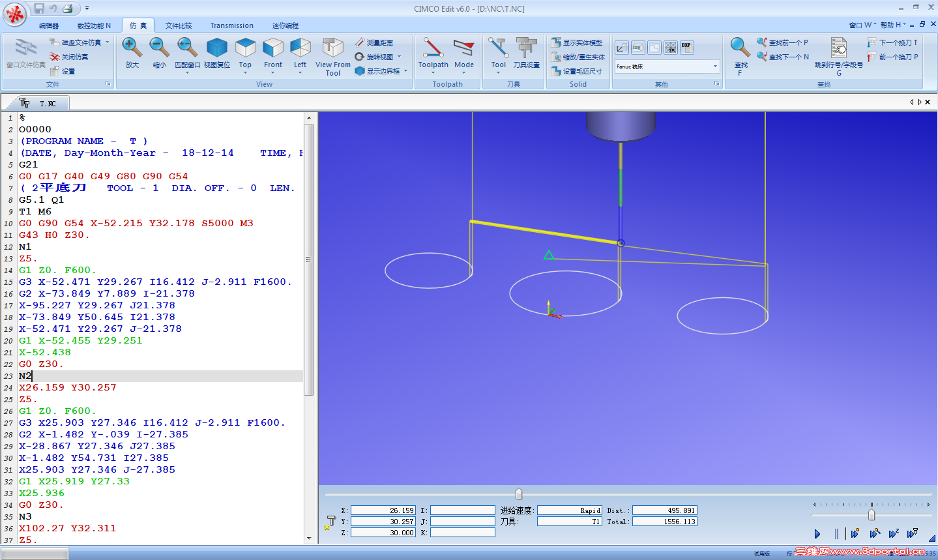Click 缩放/重生实体 in Solid group

(578, 57)
